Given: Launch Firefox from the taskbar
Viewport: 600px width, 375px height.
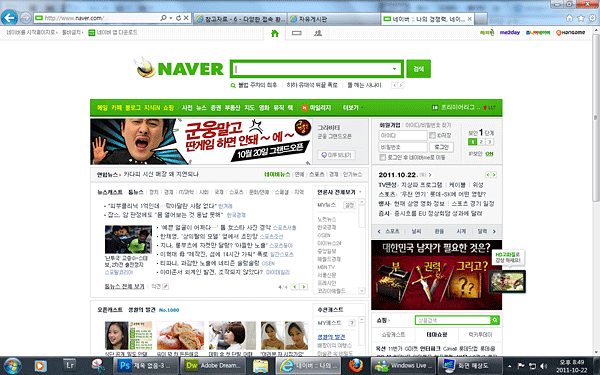Looking at the screenshot, I should (x=355, y=365).
